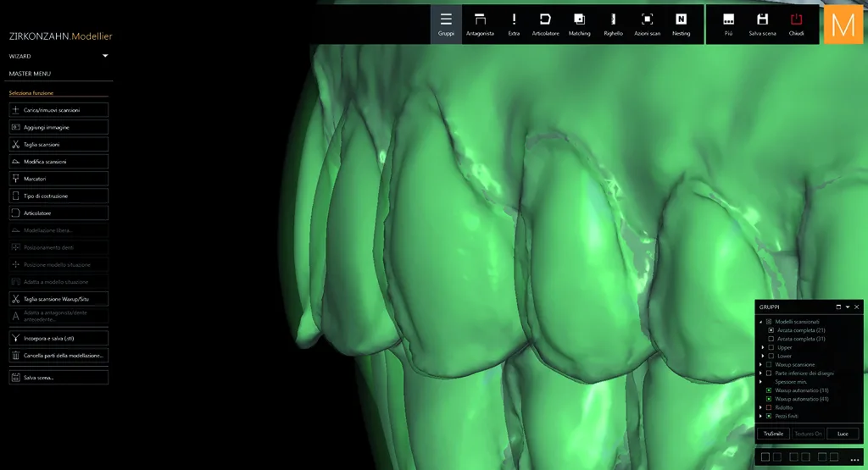Open the three-dots more options in view bar
This screenshot has width=868, height=470.
[854, 459]
